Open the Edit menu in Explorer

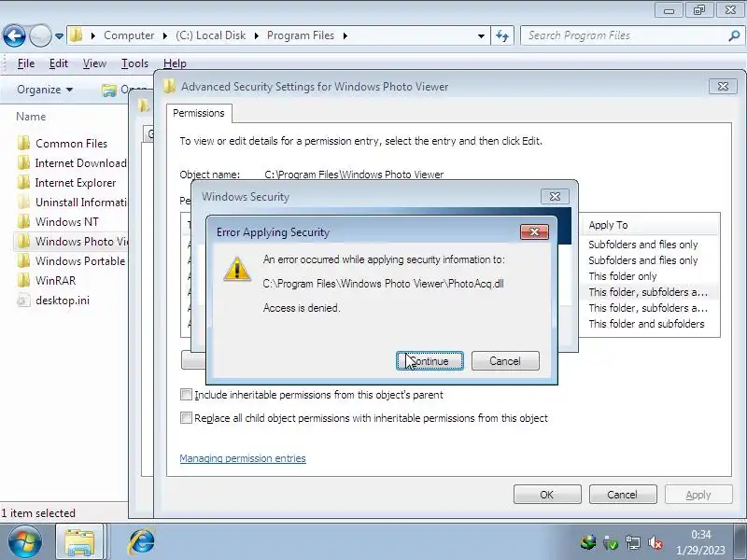(59, 63)
